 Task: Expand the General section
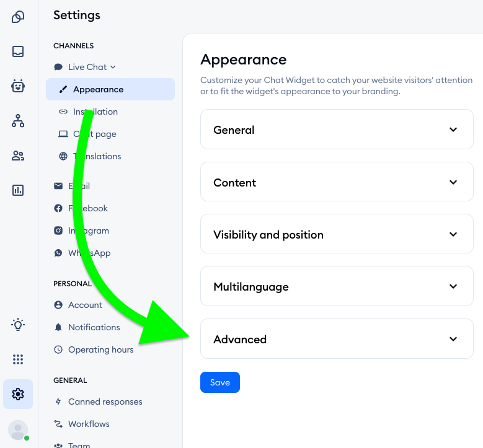337,130
